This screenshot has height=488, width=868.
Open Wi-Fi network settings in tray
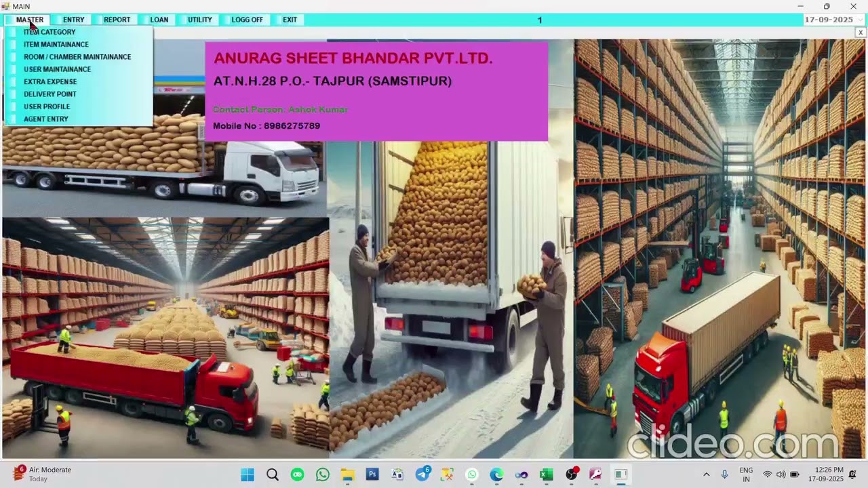768,474
